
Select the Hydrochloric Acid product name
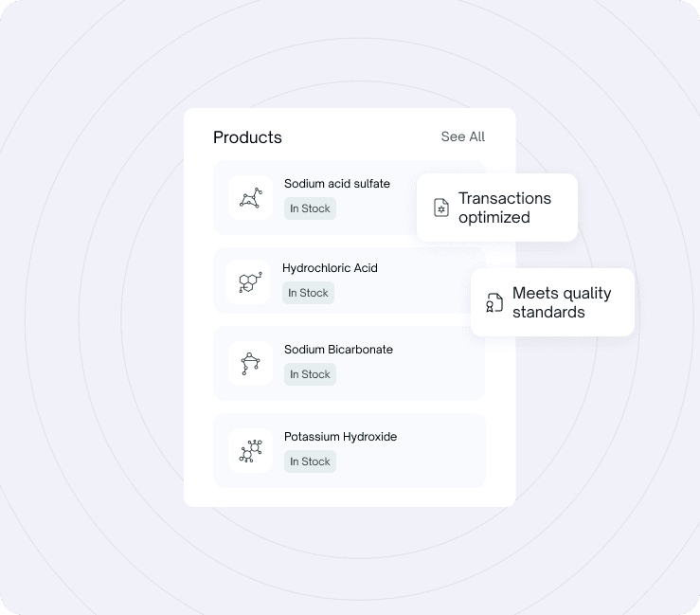[x=330, y=268]
